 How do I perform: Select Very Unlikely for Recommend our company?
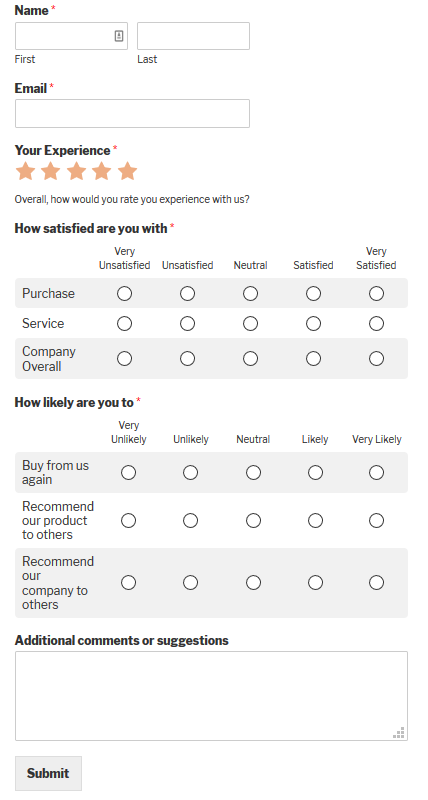[129, 583]
